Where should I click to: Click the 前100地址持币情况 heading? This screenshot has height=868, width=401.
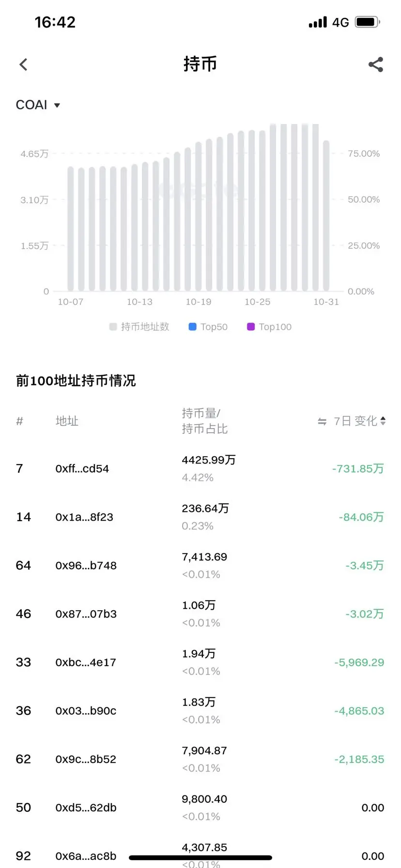pos(76,381)
